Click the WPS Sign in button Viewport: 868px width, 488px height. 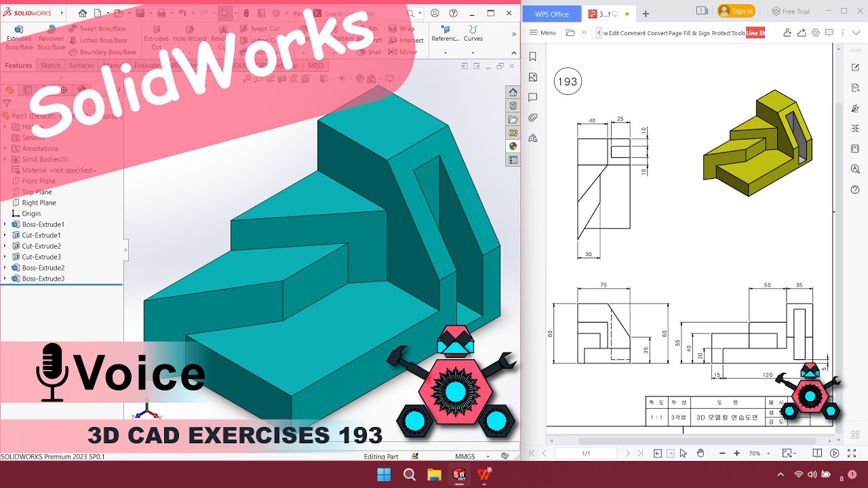[x=736, y=11]
